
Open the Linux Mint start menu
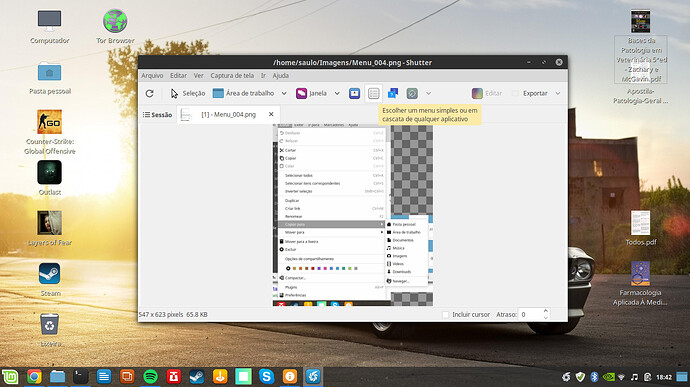coord(10,377)
